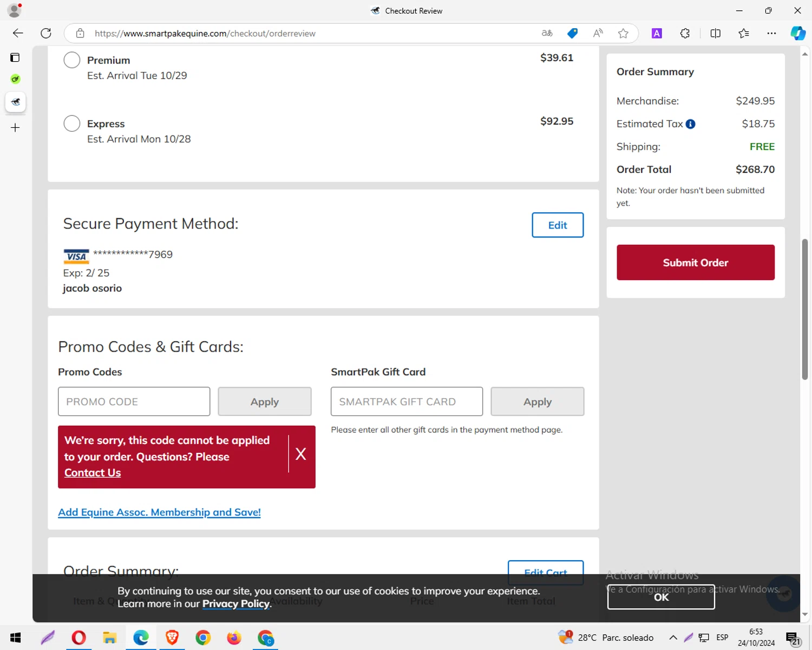Open the browser Extensions menu
The image size is (812, 650).
tap(685, 33)
